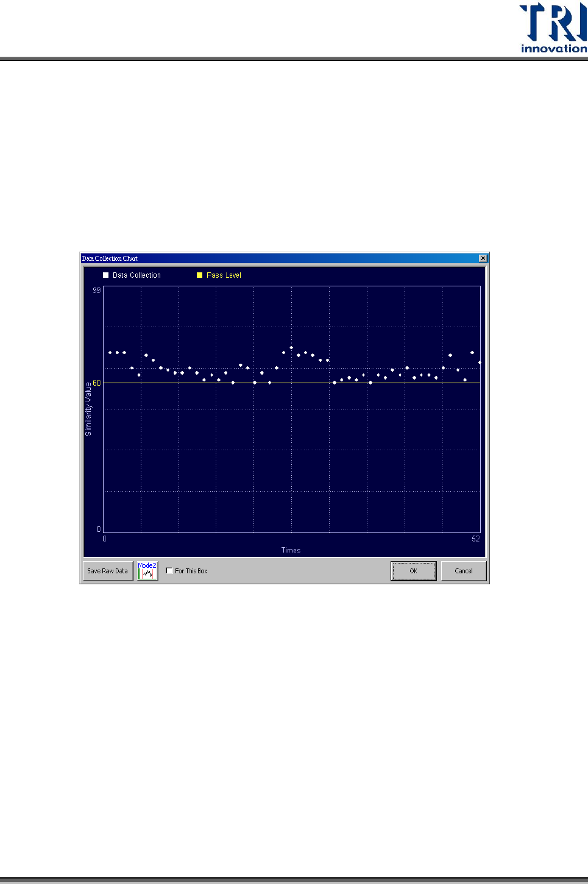Click the Data Collection legend label

point(136,275)
